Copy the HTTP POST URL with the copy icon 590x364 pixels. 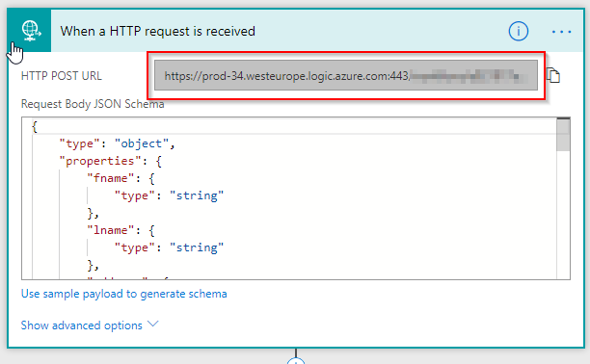click(553, 75)
